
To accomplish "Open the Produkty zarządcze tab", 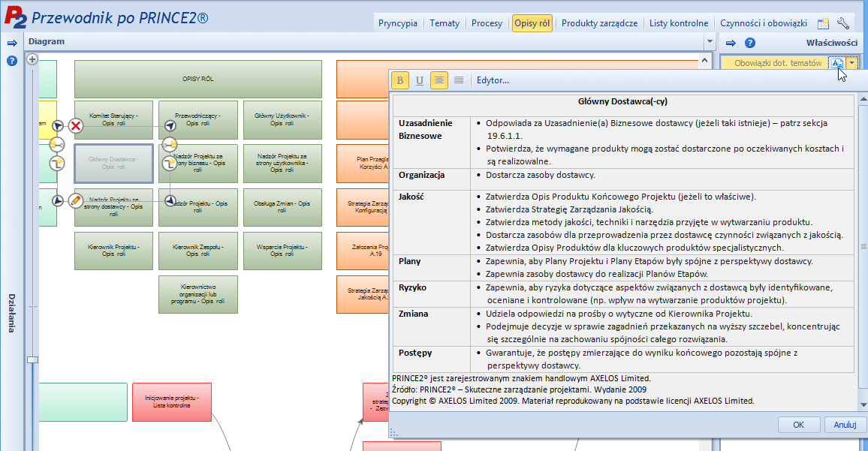I will coord(599,23).
